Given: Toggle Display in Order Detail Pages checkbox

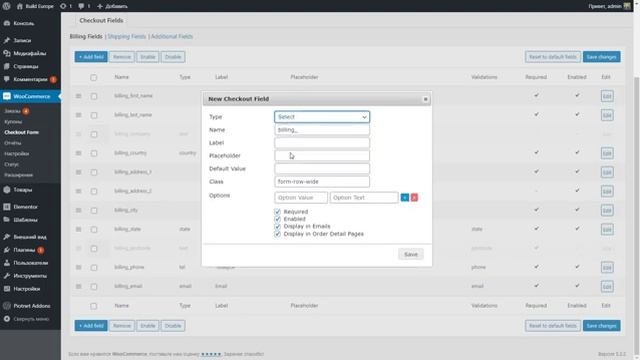Looking at the screenshot, I should [x=278, y=234].
